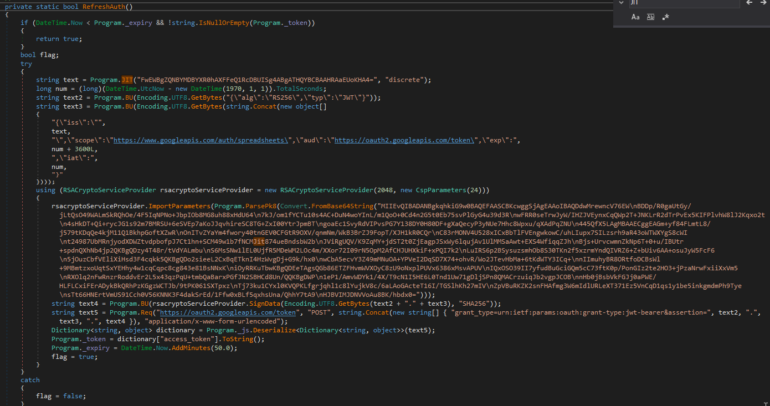
Task: Click the Deserialize method call
Action: pyautogui.click(x=274, y=330)
